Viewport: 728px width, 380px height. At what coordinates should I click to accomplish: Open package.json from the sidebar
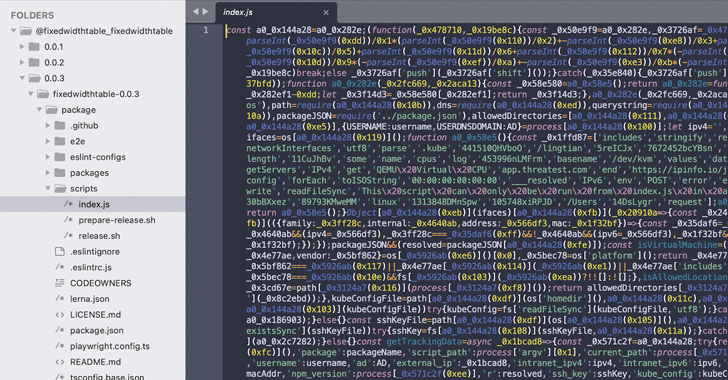coord(97,330)
